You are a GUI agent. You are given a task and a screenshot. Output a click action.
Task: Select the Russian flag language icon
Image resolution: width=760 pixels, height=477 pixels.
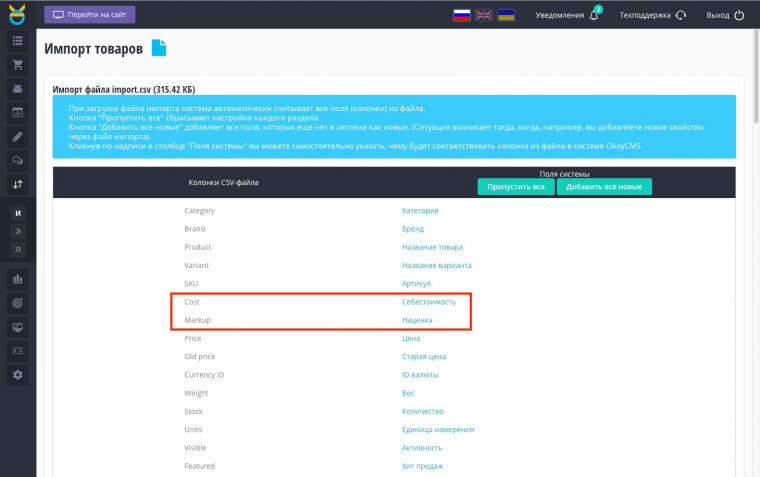tap(462, 15)
